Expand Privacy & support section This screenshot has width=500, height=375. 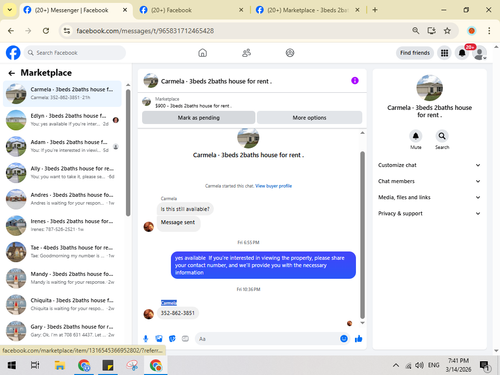tap(429, 213)
